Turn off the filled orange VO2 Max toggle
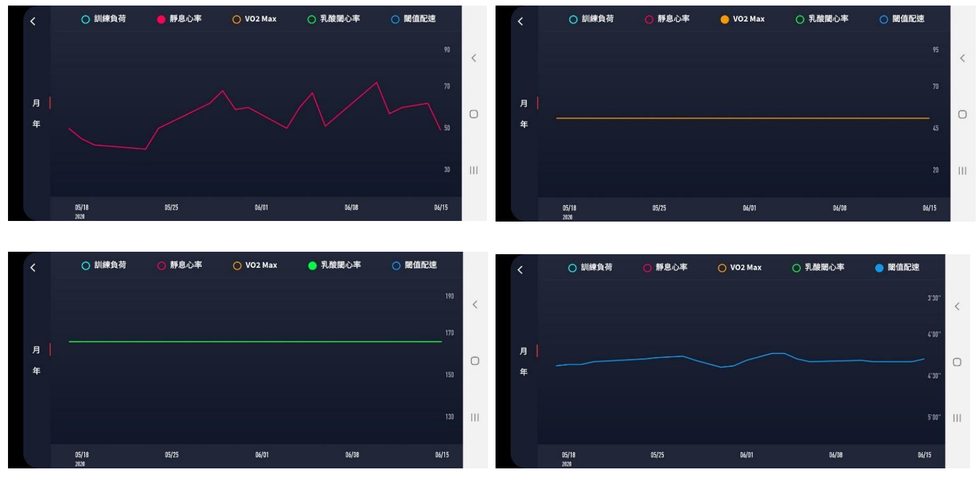This screenshot has height=477, width=980. click(x=725, y=20)
